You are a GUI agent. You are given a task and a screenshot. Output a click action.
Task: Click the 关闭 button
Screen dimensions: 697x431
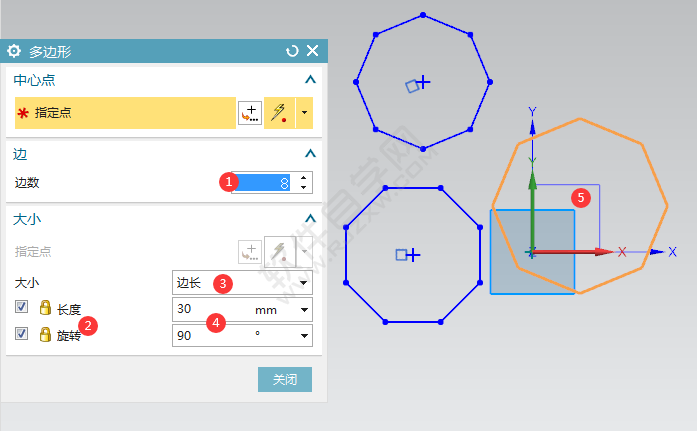coord(285,379)
